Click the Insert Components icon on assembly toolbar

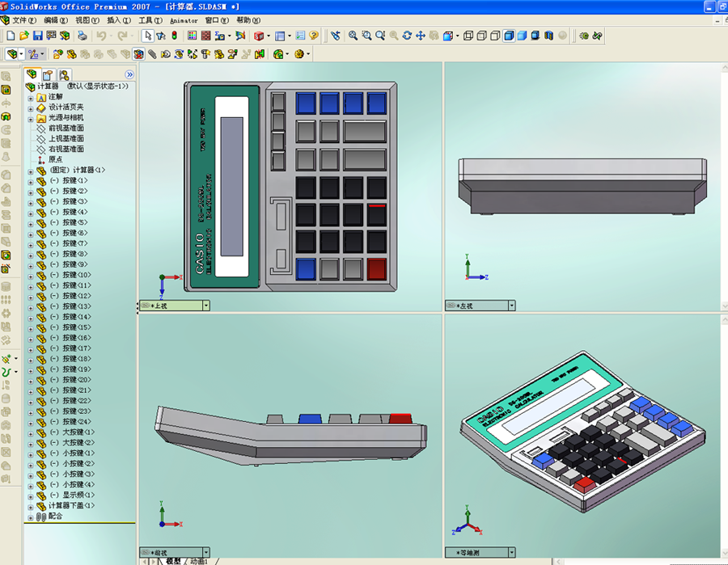coord(57,54)
